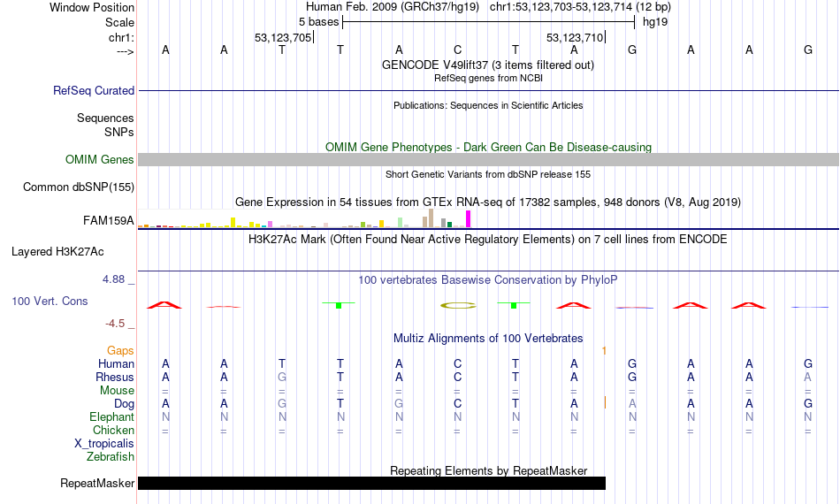Screen dimensions: 840x504
Task: Click the yellow C conservation logo glyph
Action: point(458,305)
